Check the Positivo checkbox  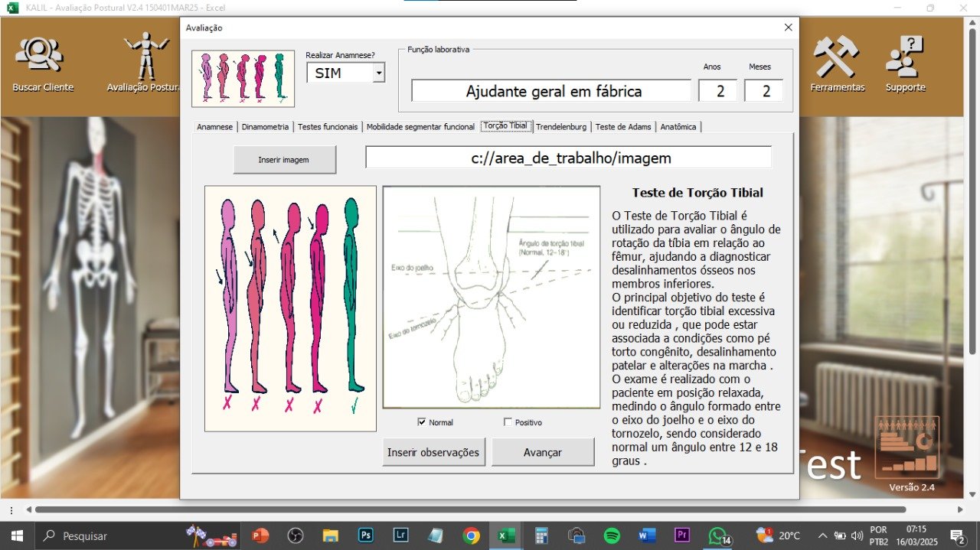[508, 422]
